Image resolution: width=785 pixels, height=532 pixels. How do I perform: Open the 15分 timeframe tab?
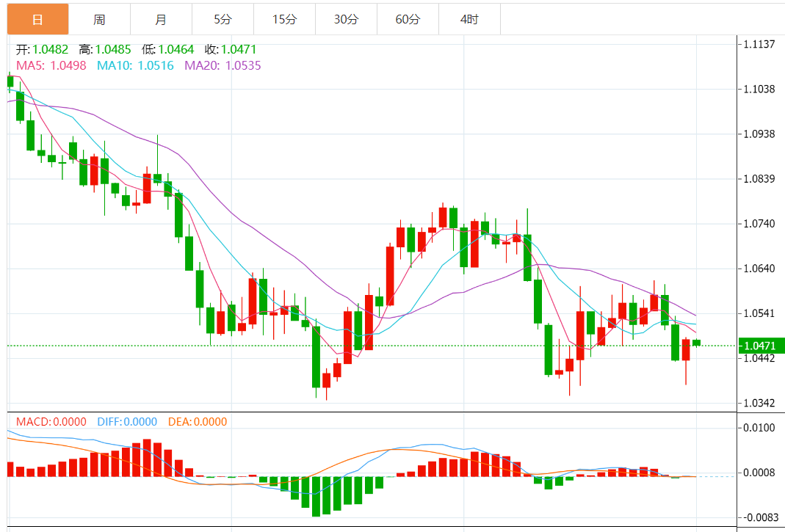pos(284,20)
